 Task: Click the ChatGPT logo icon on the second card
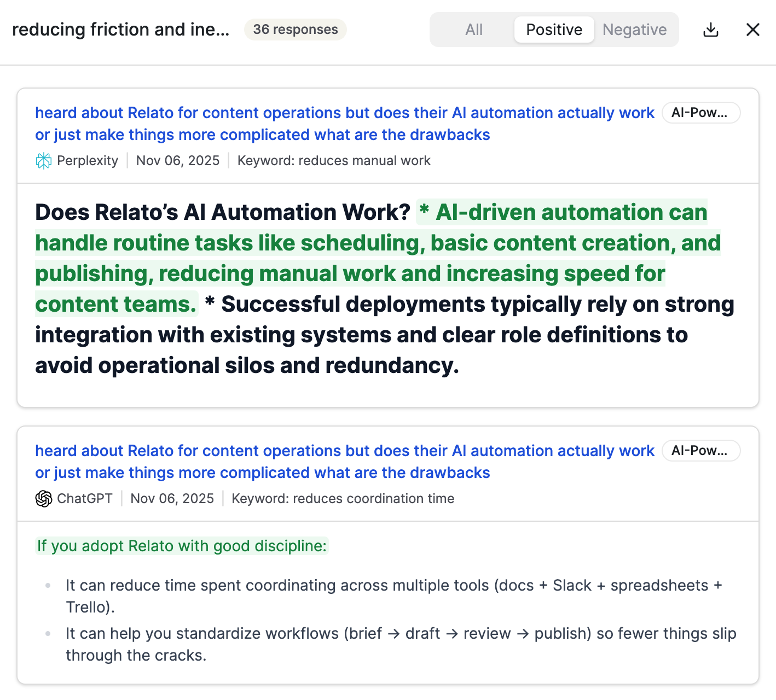43,498
